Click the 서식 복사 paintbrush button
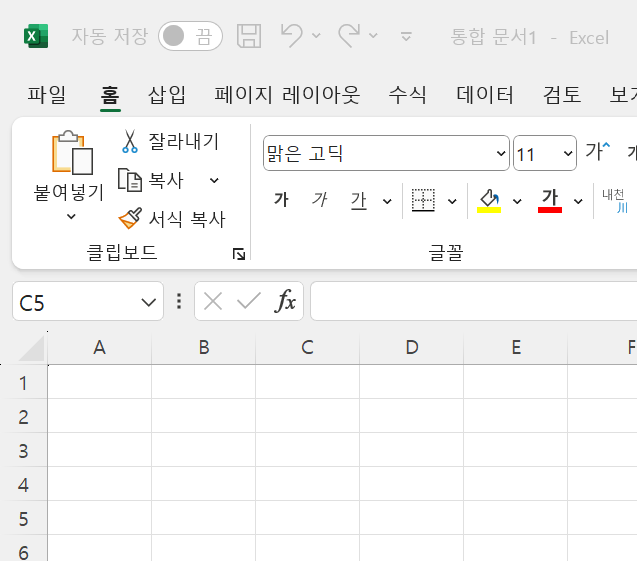The image size is (637, 561). (x=172, y=219)
